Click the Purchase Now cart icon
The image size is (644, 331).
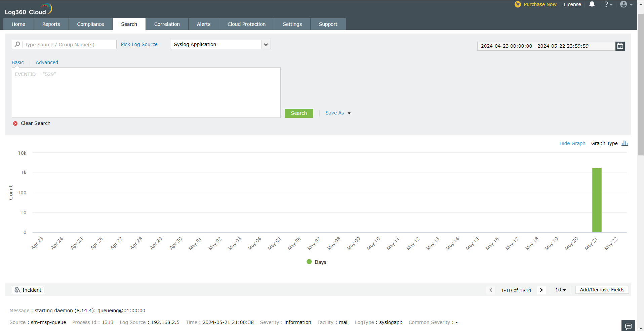click(518, 4)
